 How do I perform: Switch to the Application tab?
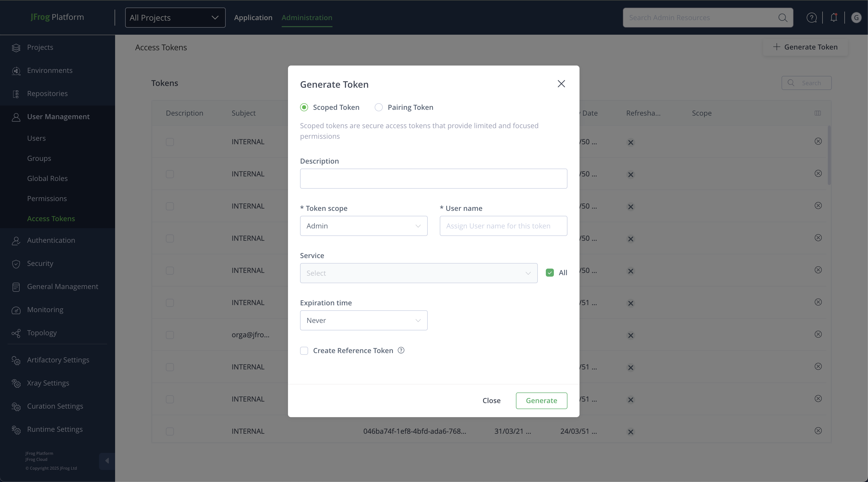coord(253,18)
